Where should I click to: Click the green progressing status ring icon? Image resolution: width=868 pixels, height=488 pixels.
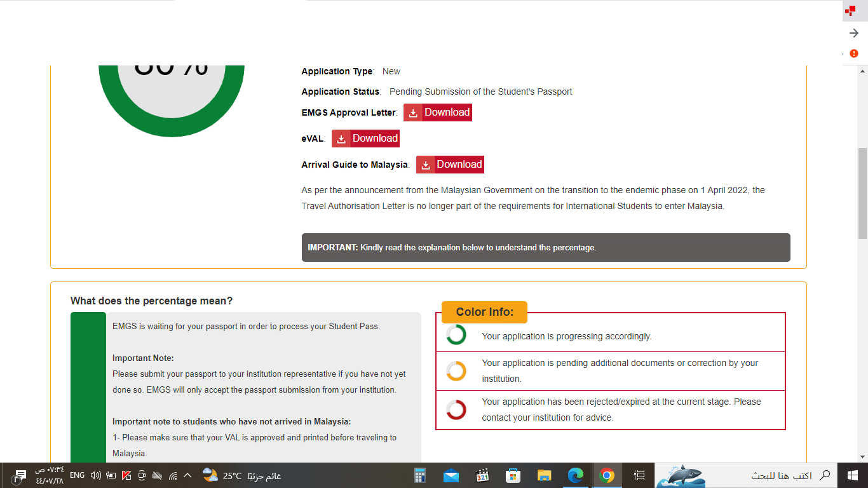pos(456,335)
